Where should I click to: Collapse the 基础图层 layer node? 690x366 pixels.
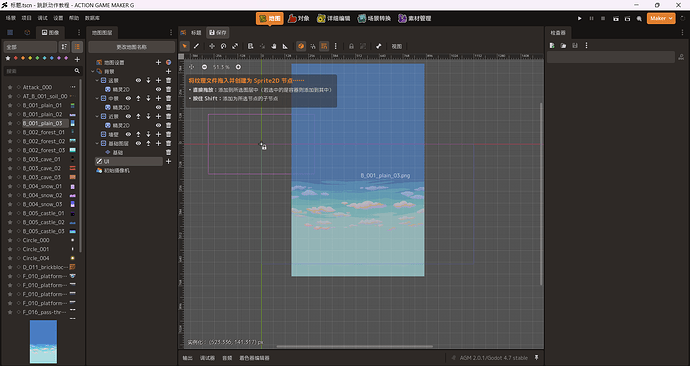97,143
